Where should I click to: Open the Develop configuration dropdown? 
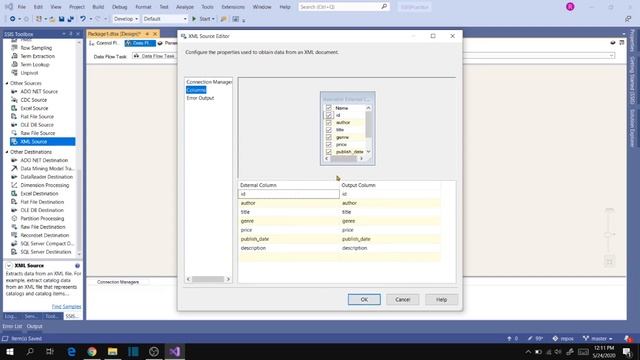coord(126,19)
